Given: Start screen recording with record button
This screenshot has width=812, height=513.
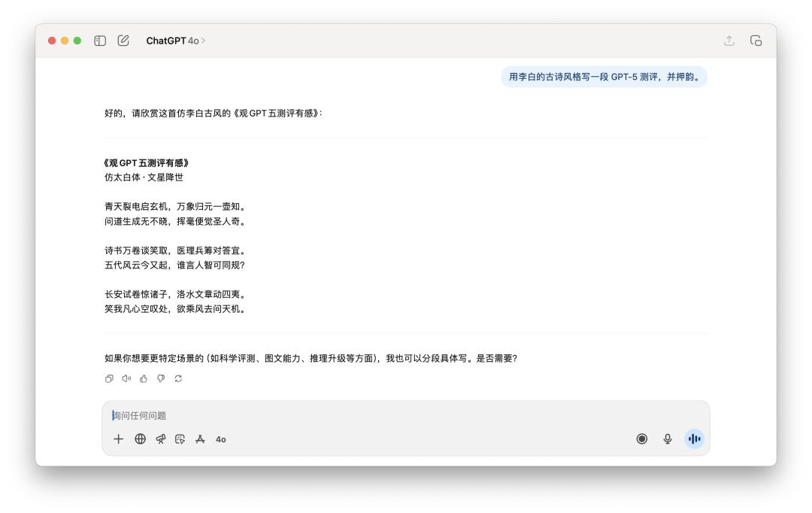Looking at the screenshot, I should (x=641, y=439).
